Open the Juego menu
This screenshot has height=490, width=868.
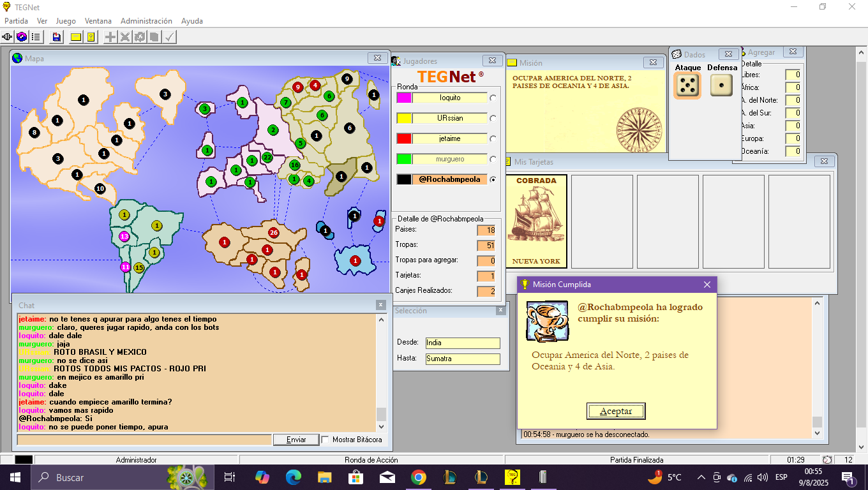[x=66, y=21]
